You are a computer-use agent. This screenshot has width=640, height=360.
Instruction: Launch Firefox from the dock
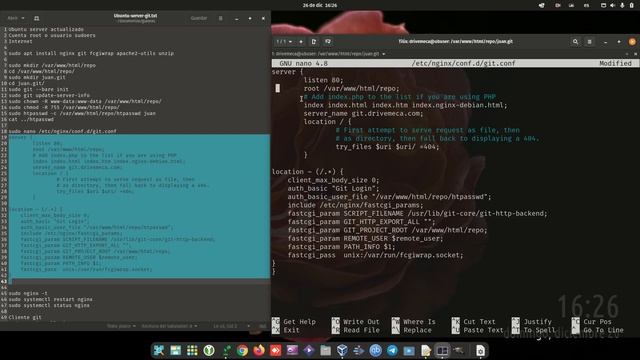tap(259, 351)
